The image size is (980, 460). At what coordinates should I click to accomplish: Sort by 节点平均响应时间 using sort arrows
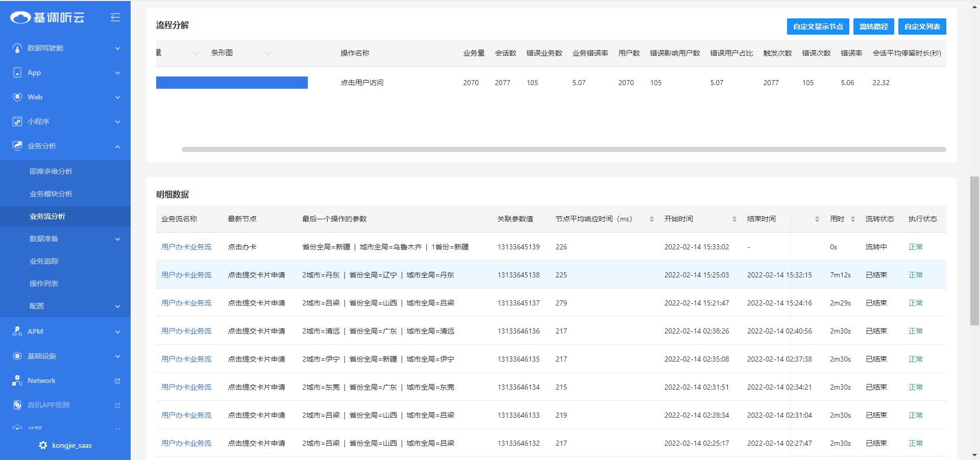(x=652, y=219)
